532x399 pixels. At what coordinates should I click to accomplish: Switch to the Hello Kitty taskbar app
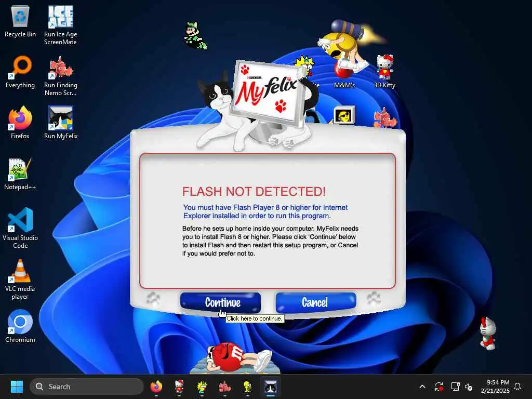(x=179, y=387)
